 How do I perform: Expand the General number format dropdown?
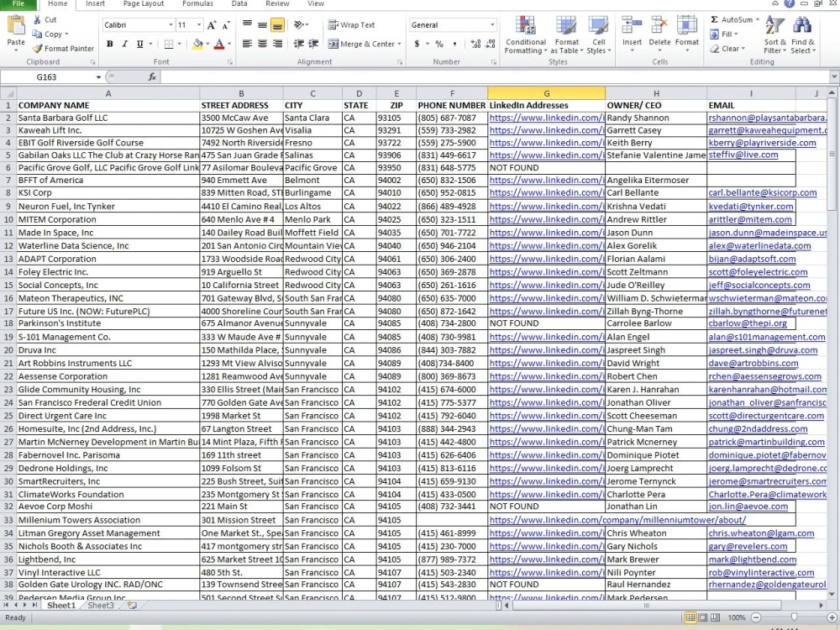tap(492, 24)
